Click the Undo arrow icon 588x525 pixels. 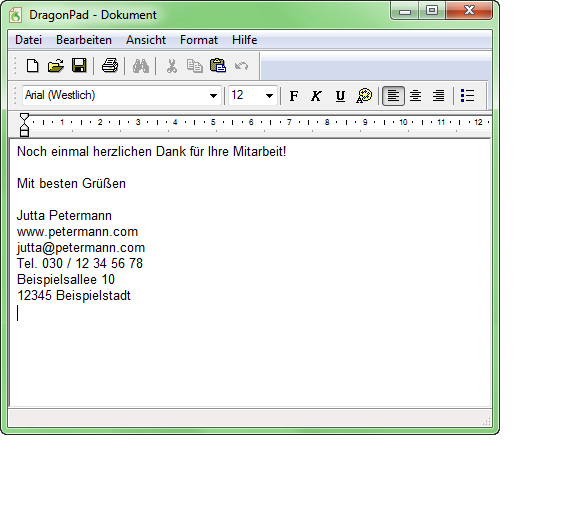point(241,66)
